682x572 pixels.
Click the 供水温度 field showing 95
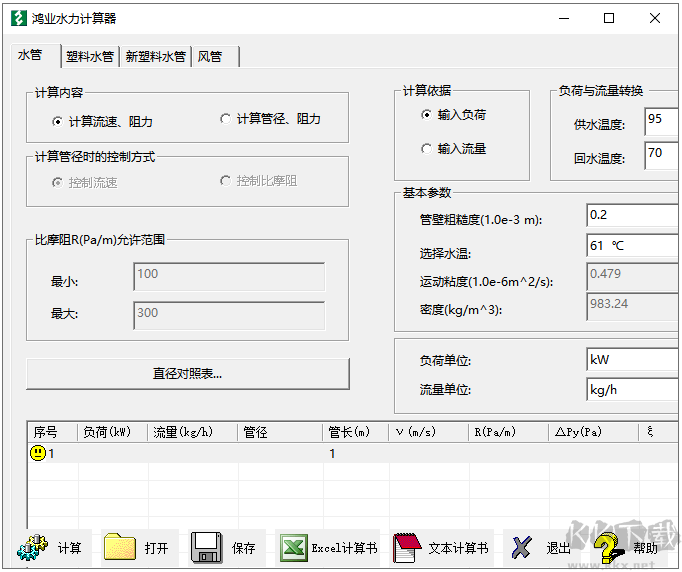click(x=661, y=122)
